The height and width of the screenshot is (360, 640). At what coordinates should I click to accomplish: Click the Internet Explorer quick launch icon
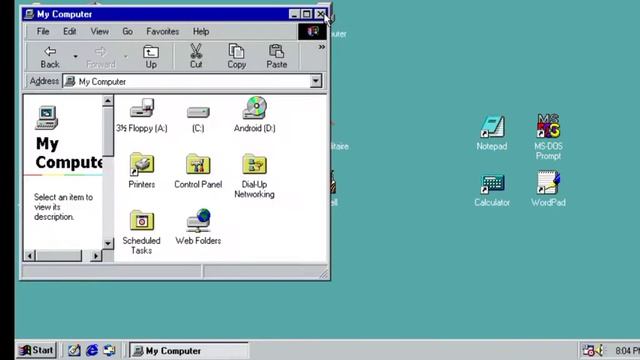[x=92, y=350]
